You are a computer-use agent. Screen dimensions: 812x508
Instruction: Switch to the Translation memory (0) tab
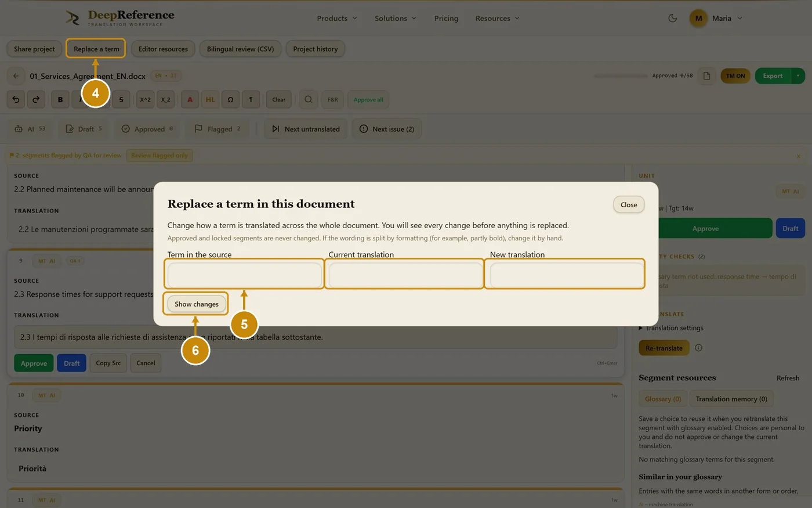click(731, 399)
